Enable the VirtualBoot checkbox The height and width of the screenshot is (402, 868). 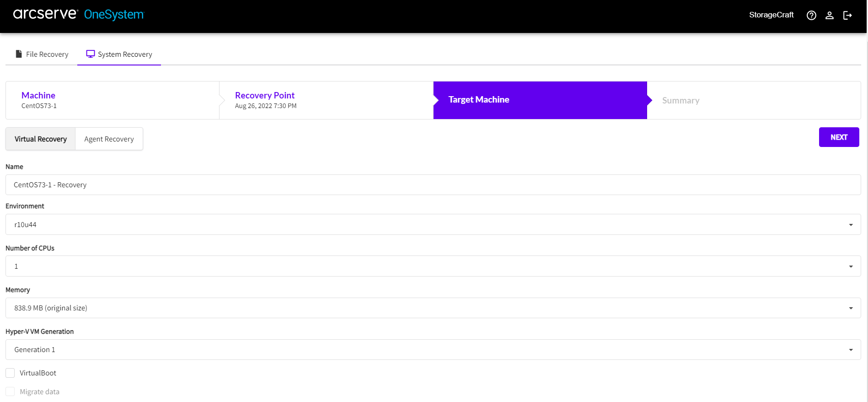pos(10,373)
